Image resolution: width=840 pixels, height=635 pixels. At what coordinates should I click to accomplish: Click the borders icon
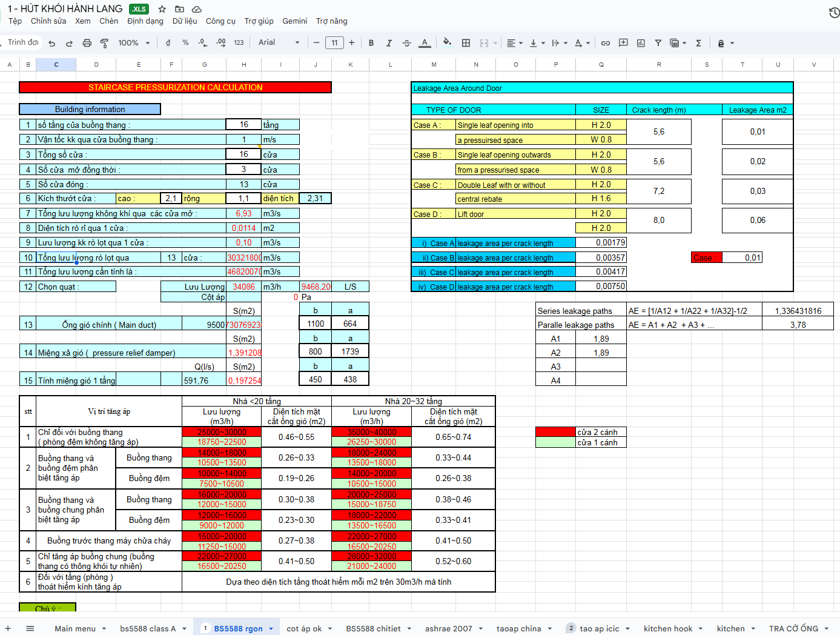pos(466,43)
